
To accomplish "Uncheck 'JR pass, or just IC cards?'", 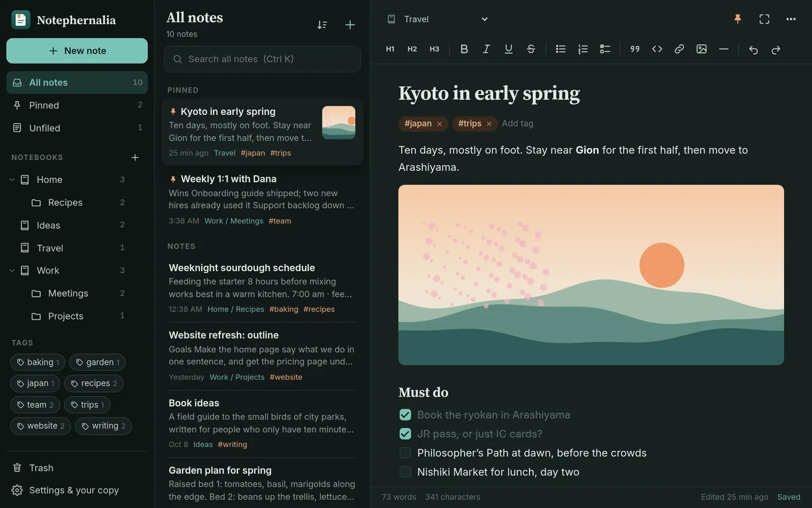I will tap(405, 434).
